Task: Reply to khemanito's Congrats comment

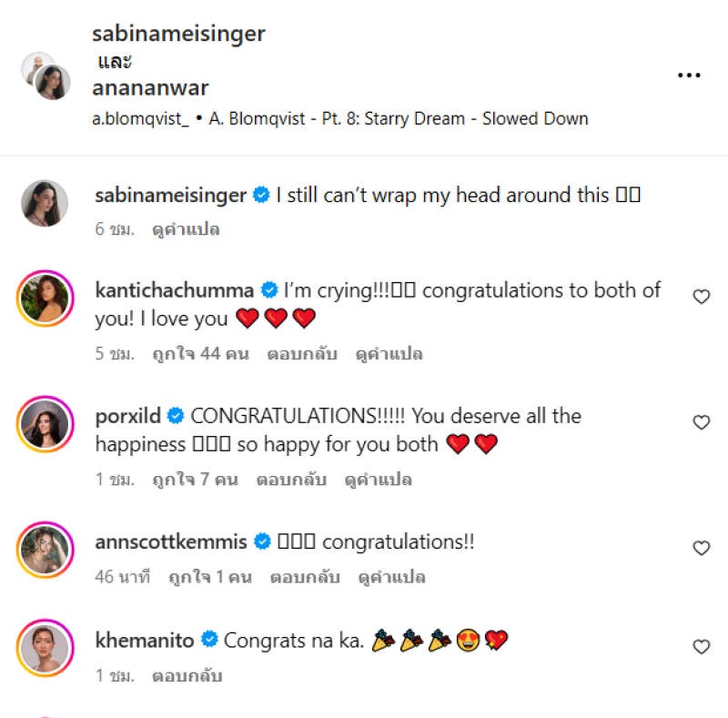Action: pyautogui.click(x=187, y=676)
